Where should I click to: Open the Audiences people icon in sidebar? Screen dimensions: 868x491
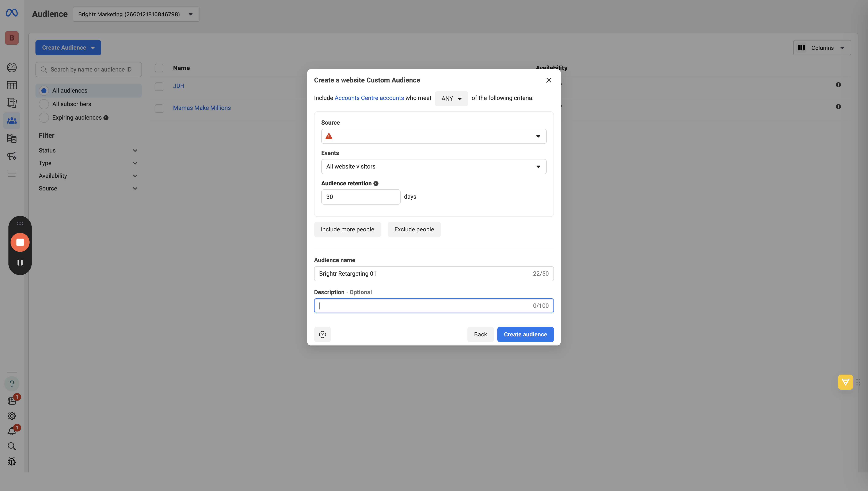[12, 120]
